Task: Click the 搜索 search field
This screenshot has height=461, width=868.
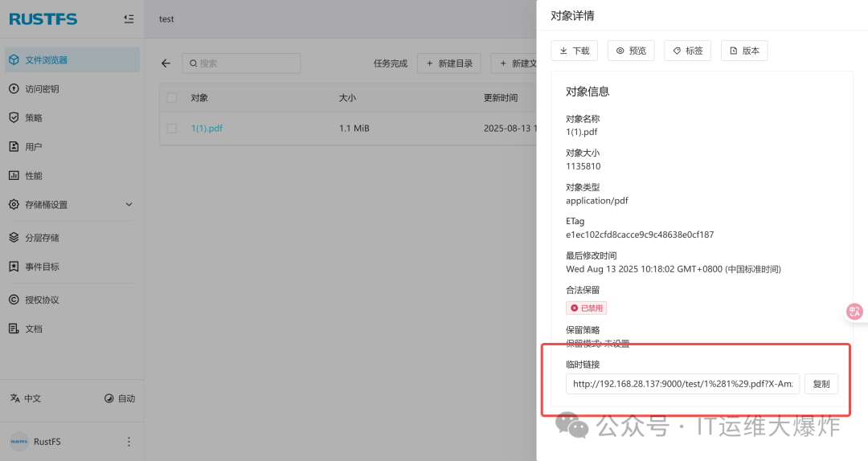Action: 241,63
